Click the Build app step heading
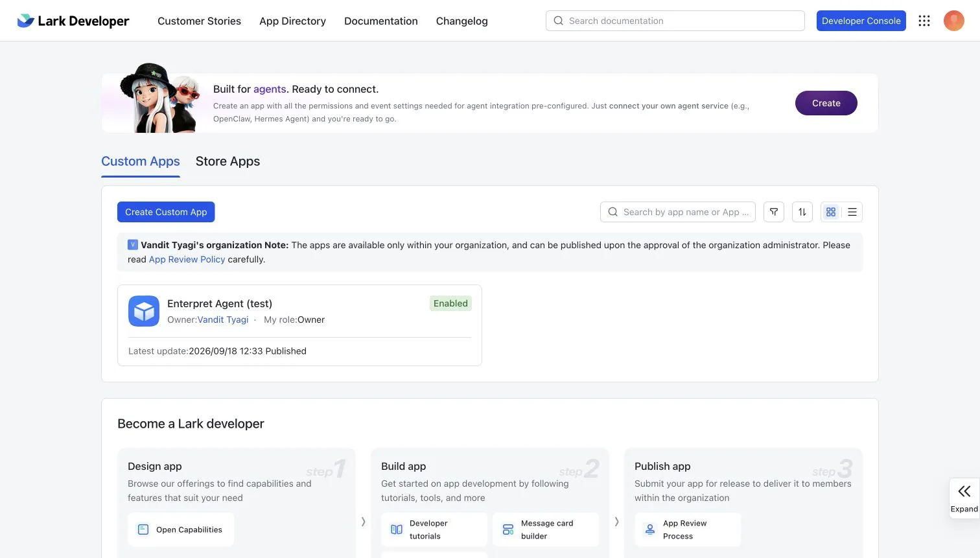980x558 pixels. [x=403, y=467]
